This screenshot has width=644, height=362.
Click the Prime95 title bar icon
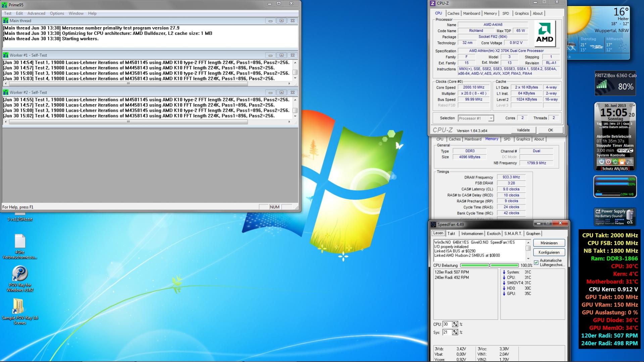[x=4, y=5]
